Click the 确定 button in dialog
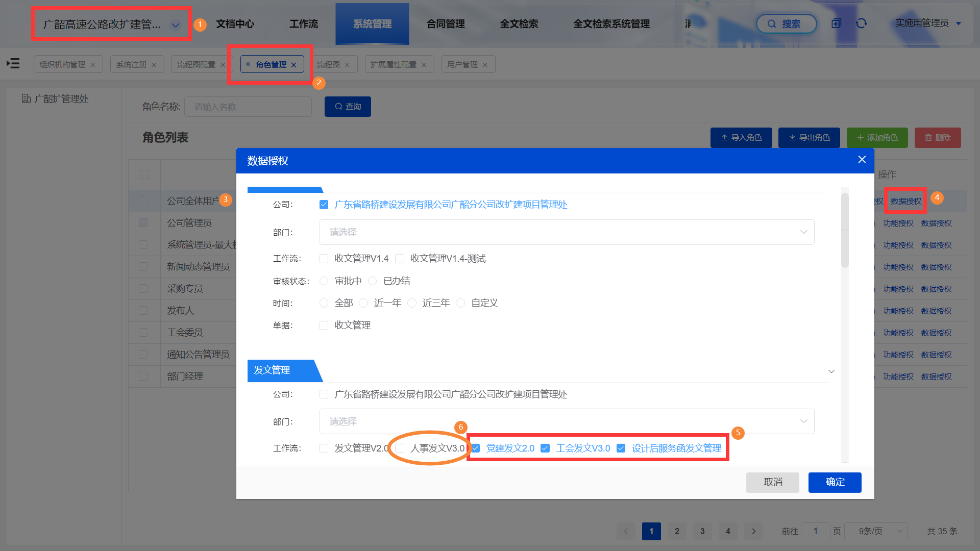 pos(835,482)
